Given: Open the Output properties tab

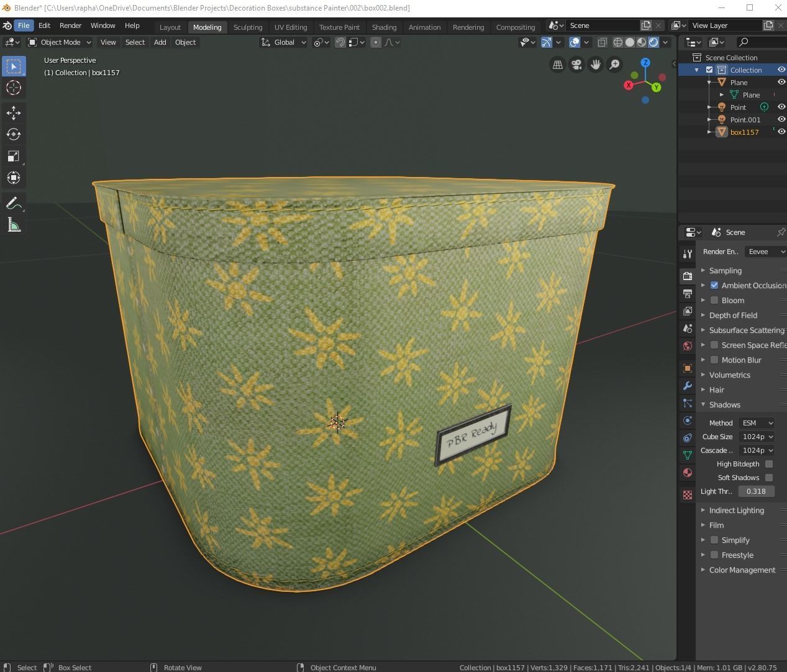Looking at the screenshot, I should click(x=687, y=294).
